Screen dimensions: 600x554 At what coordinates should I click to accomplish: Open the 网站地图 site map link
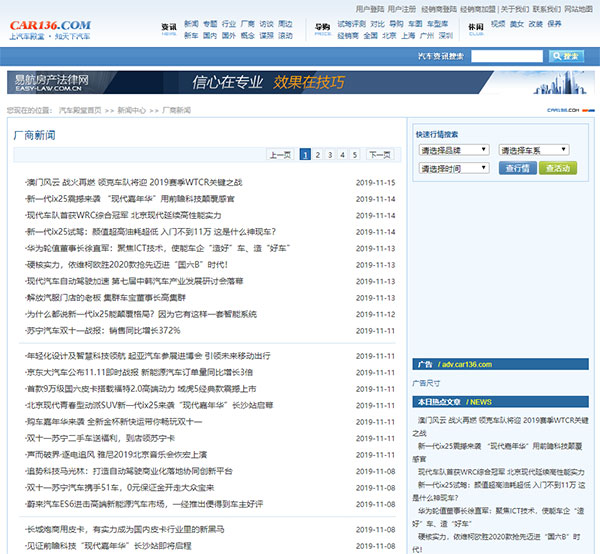tap(578, 9)
